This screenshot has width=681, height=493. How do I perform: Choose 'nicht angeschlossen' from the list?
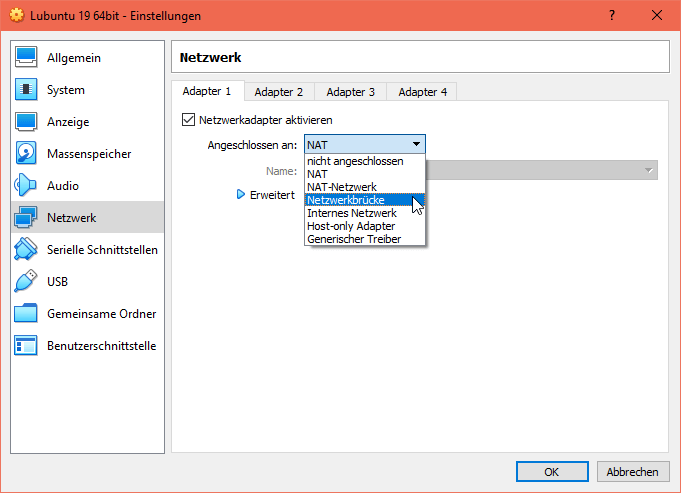point(365,161)
